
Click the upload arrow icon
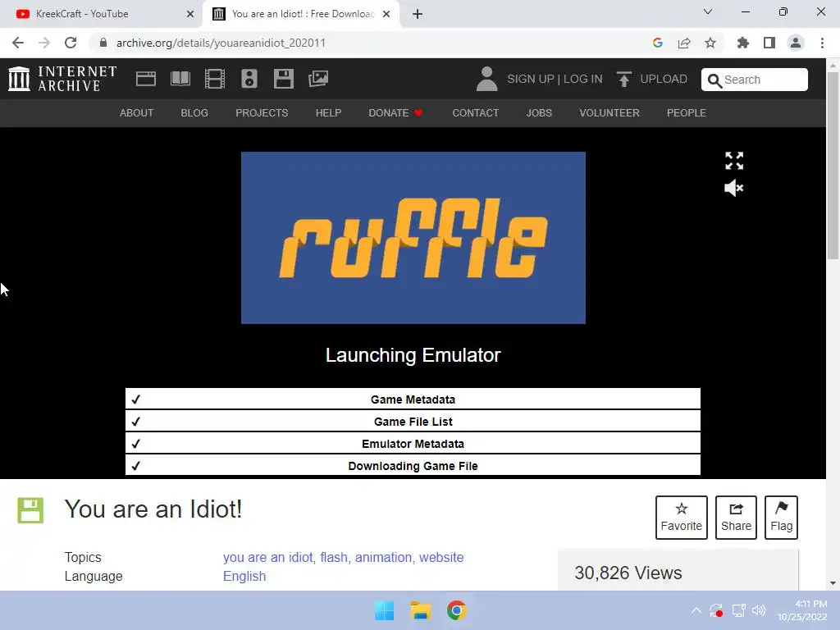[623, 79]
